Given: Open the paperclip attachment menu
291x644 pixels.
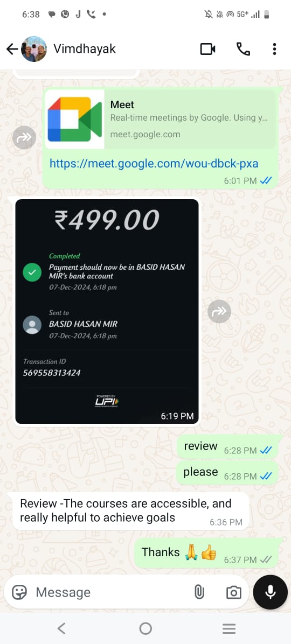Looking at the screenshot, I should coord(199,592).
